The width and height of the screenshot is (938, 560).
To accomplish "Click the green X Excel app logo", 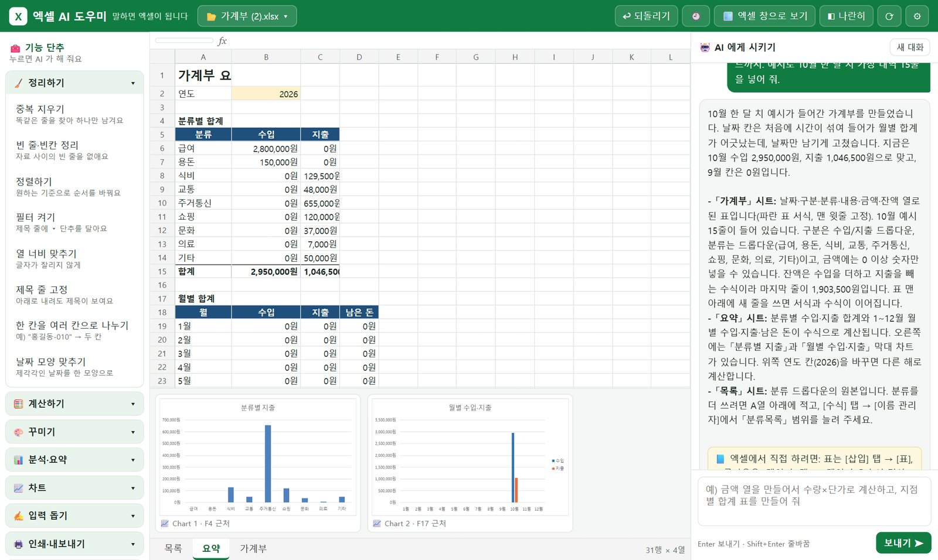I will pos(18,16).
